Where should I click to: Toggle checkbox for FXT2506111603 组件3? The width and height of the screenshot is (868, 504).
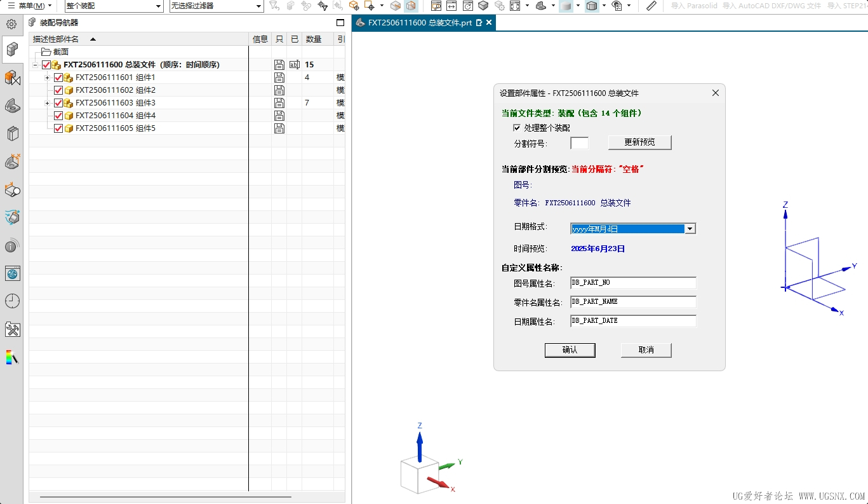58,103
